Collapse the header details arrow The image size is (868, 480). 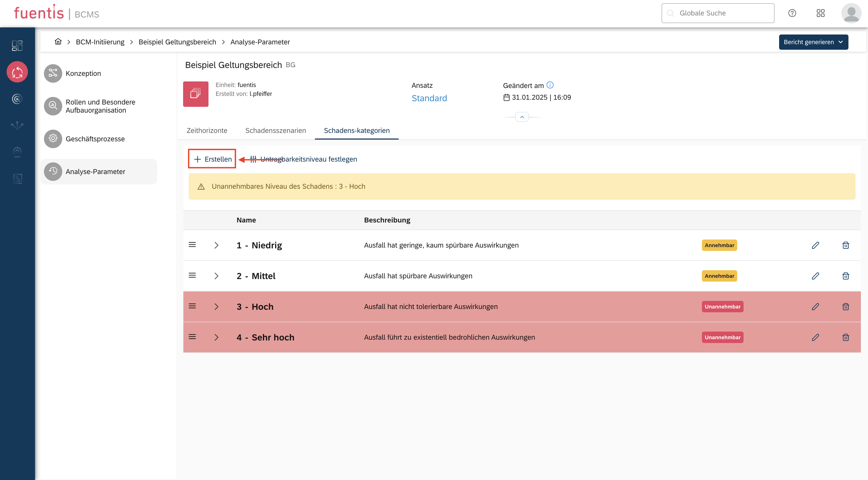pos(522,117)
